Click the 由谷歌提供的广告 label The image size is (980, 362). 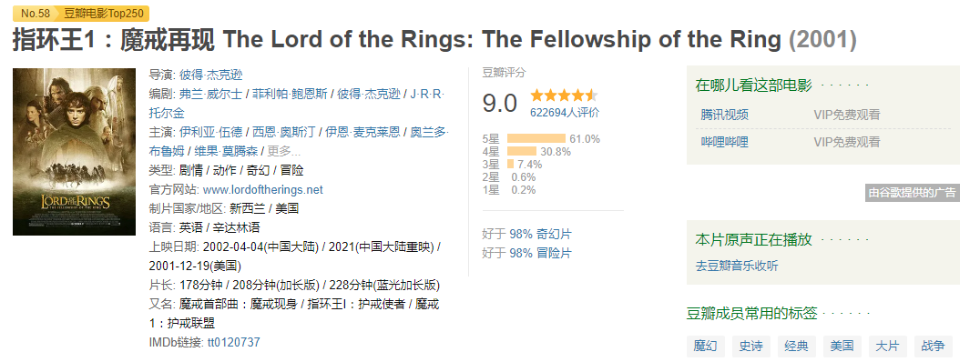coord(913,192)
